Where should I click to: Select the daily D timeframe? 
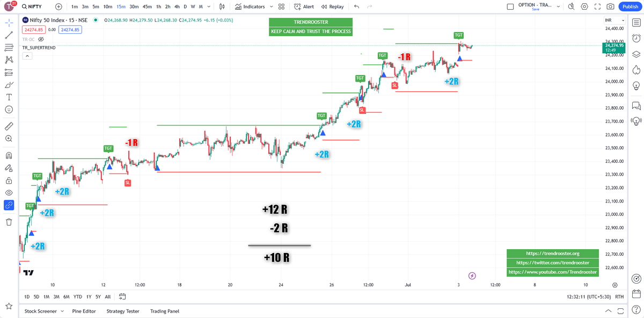[185, 6]
